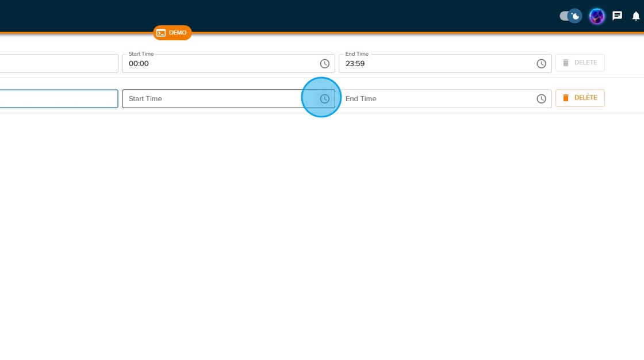Image resolution: width=644 pixels, height=360 pixels.
Task: Click clock icon in the empty Start Time field
Action: pos(324,99)
